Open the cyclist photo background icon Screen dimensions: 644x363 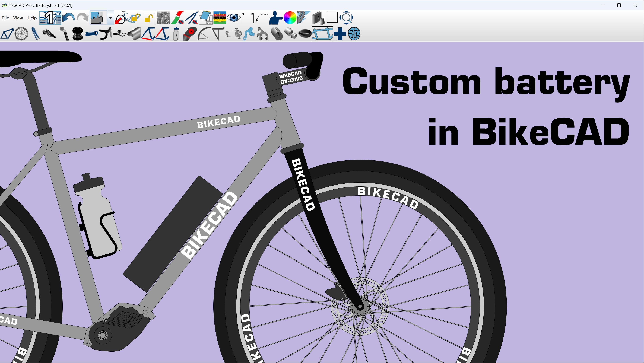pos(163,18)
